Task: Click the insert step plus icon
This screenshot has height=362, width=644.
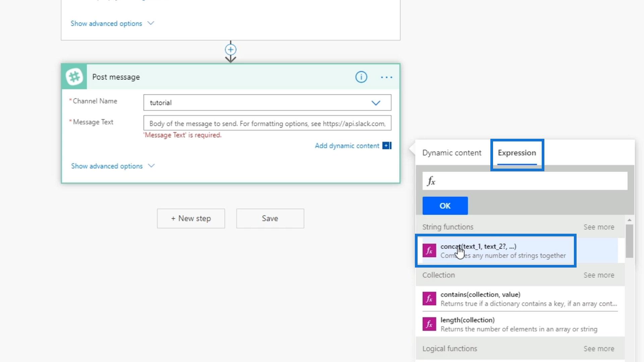Action: pyautogui.click(x=230, y=50)
